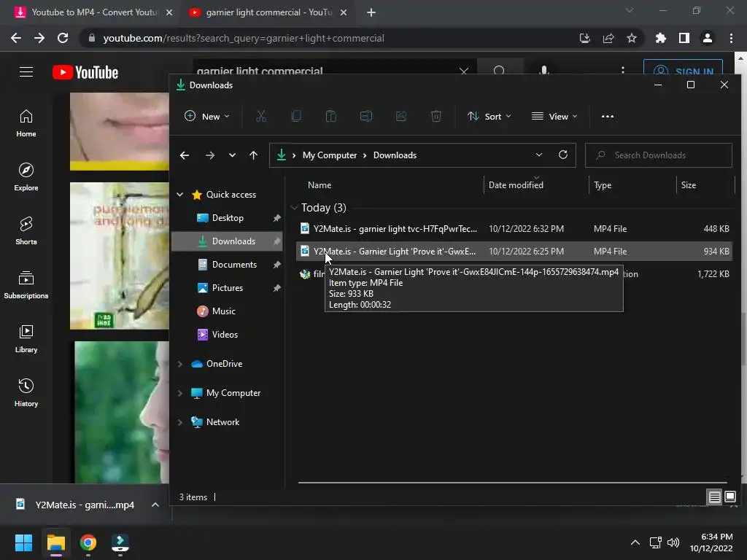Show hidden system tray icons

(x=635, y=542)
